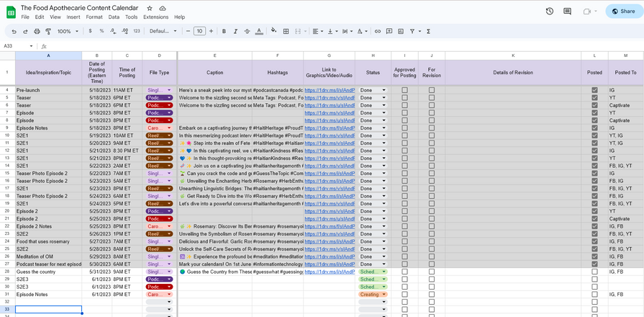The width and height of the screenshot is (644, 317).
Task: Open version history clock icon
Action: click(550, 11)
